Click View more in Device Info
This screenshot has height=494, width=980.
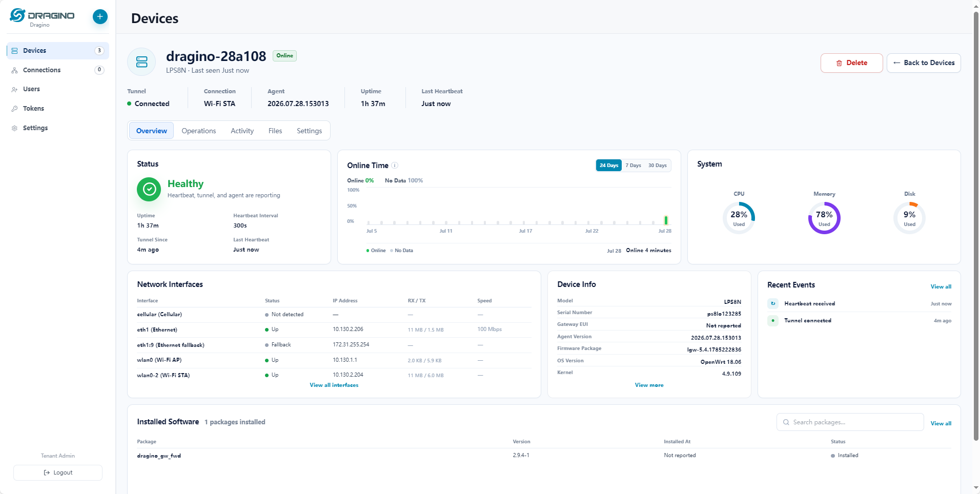click(x=649, y=385)
